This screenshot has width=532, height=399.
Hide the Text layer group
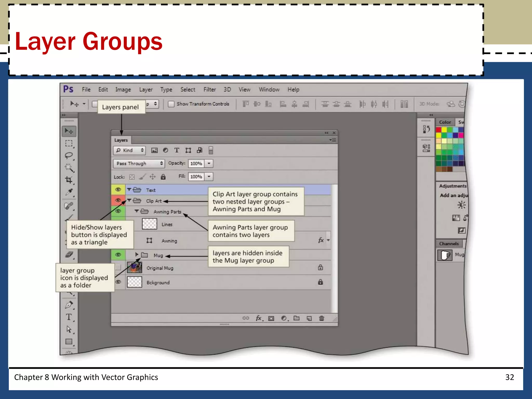[118, 190]
